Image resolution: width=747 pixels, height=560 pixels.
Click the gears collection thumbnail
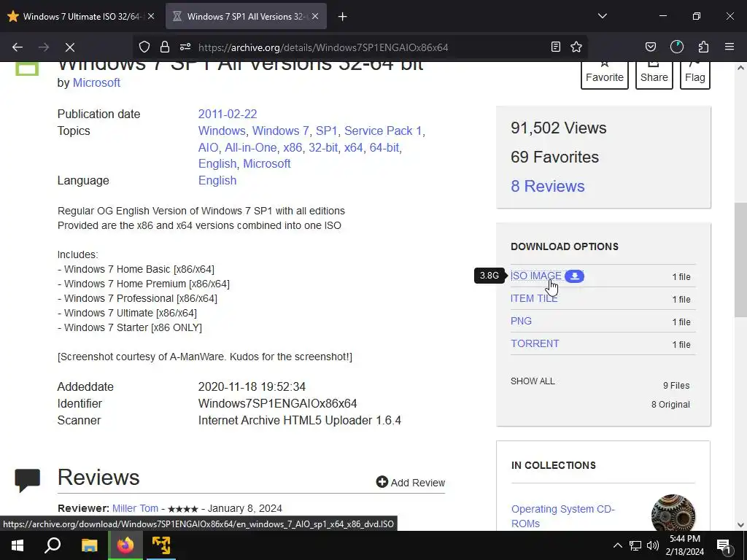673,513
